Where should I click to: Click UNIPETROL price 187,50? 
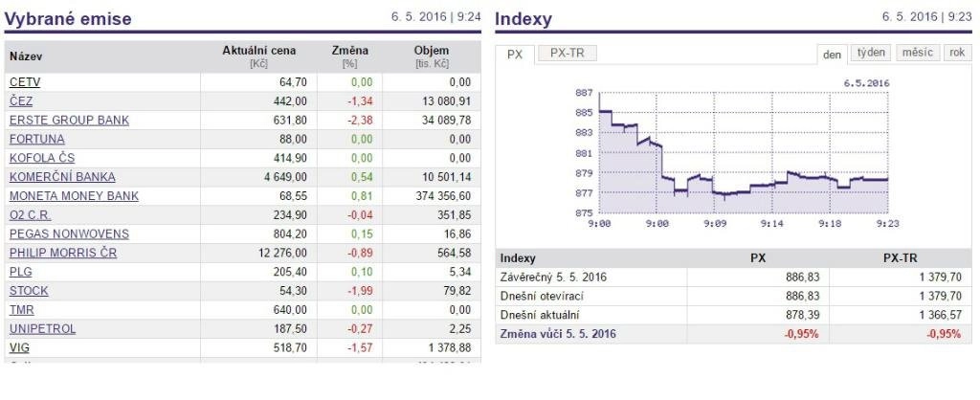tap(290, 329)
